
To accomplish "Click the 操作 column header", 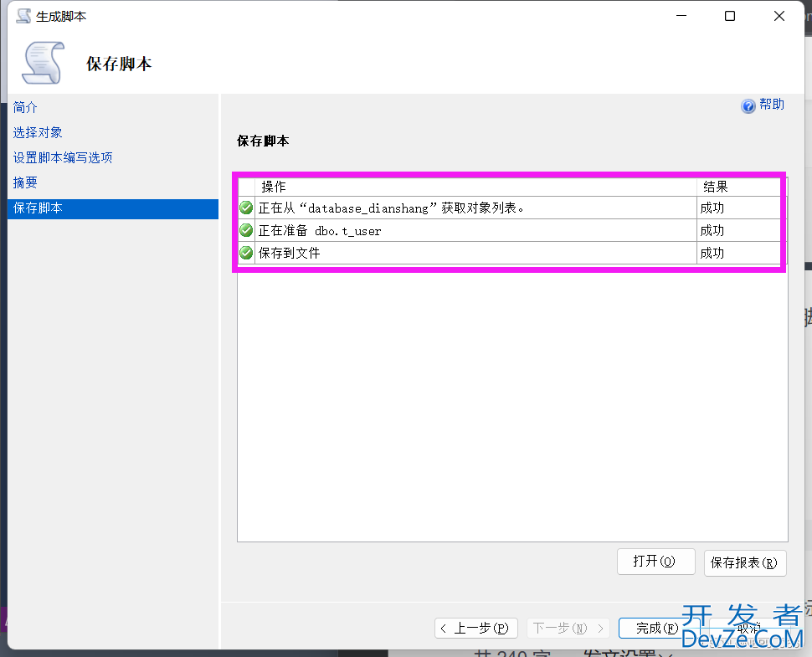I will pyautogui.click(x=475, y=187).
